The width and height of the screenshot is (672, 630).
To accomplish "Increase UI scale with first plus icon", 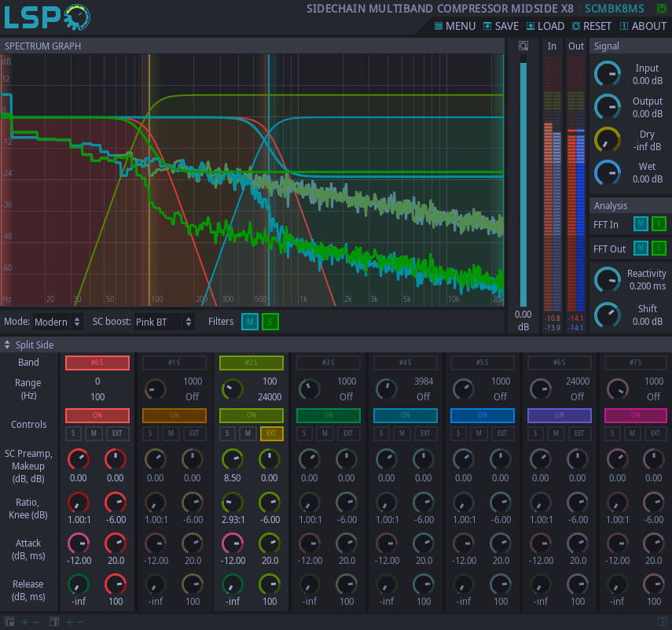I will [x=25, y=622].
